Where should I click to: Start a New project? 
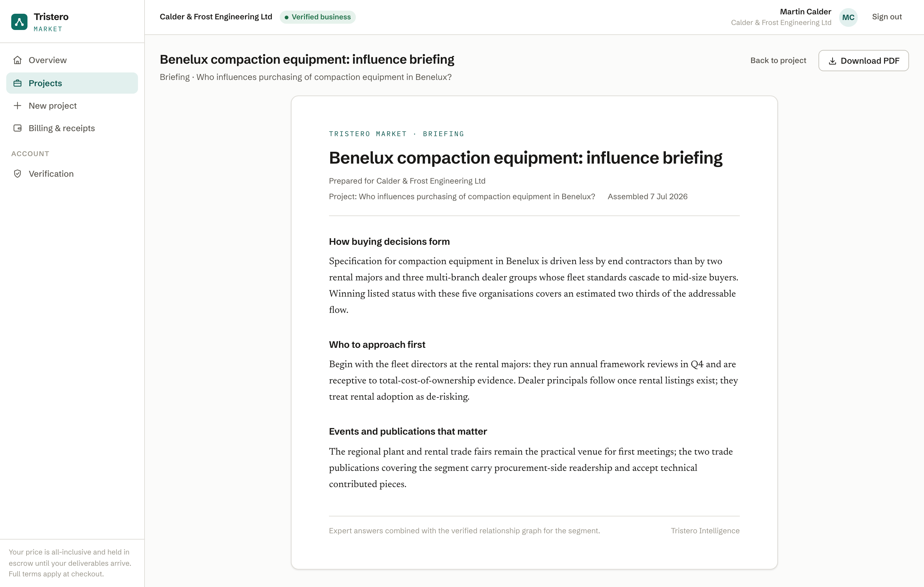(72, 106)
